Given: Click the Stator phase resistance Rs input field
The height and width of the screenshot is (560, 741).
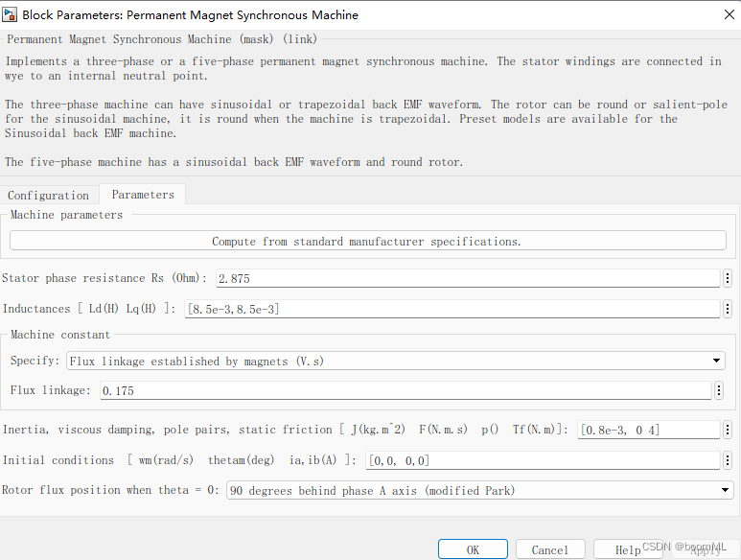Looking at the screenshot, I should pyautogui.click(x=468, y=278).
